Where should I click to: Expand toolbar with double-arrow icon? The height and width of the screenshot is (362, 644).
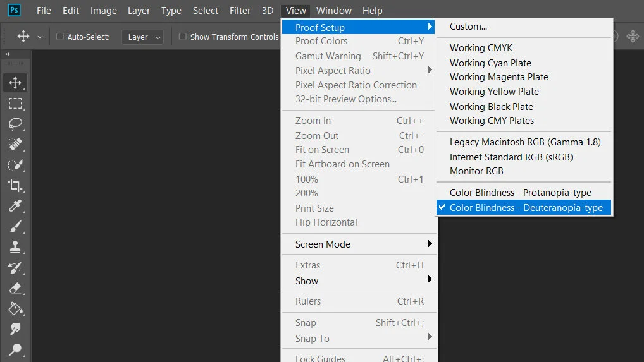(8, 54)
